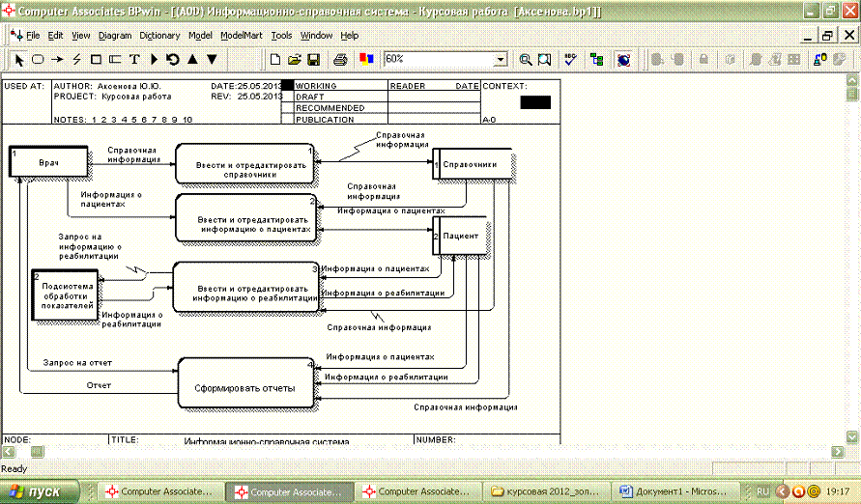The width and height of the screenshot is (861, 504).
Task: Click the vertical scrollbar down arrow
Action: point(852,434)
